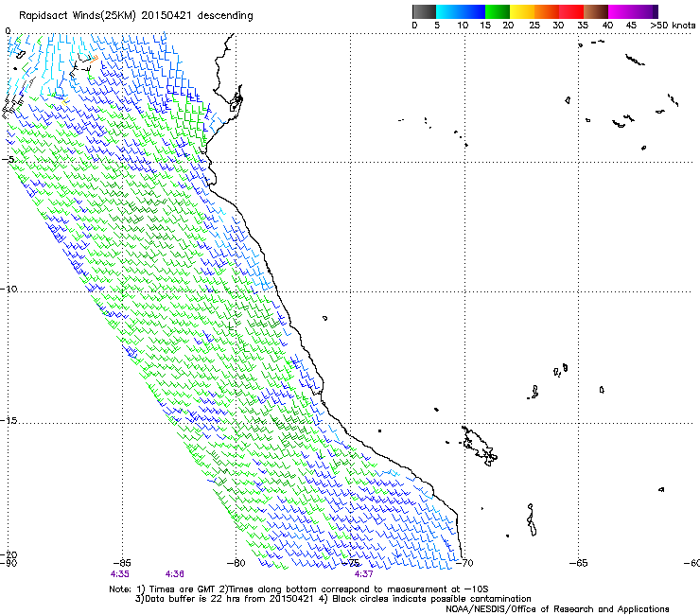Click the '>50 knots' legend label
Viewport: 700px width, 615px height.
coord(673,26)
